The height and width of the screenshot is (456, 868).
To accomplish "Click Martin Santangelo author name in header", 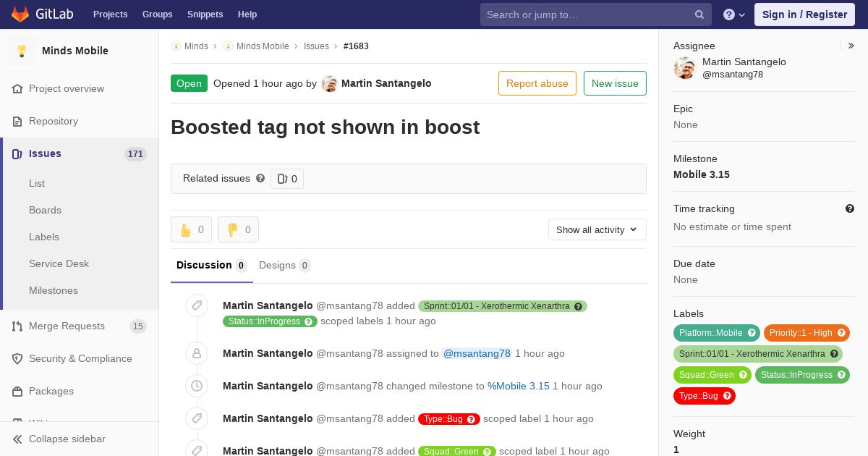I will tap(386, 83).
